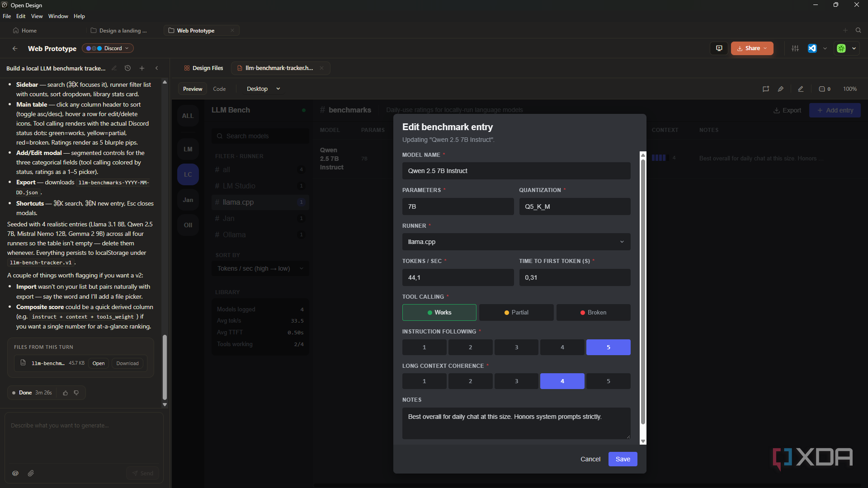Attach a file with the paperclip icon
This screenshot has height=488, width=868.
coord(31,473)
